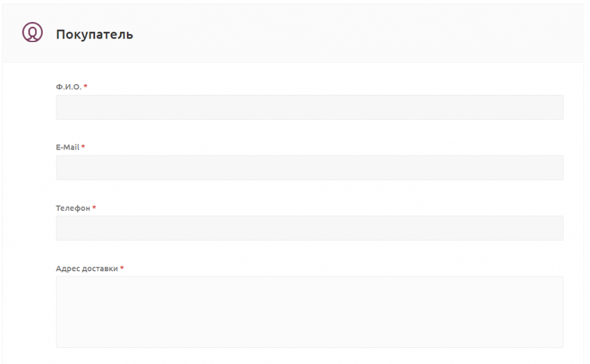Focus the Ф.И.О. input field
590x364 pixels.
pyautogui.click(x=309, y=108)
